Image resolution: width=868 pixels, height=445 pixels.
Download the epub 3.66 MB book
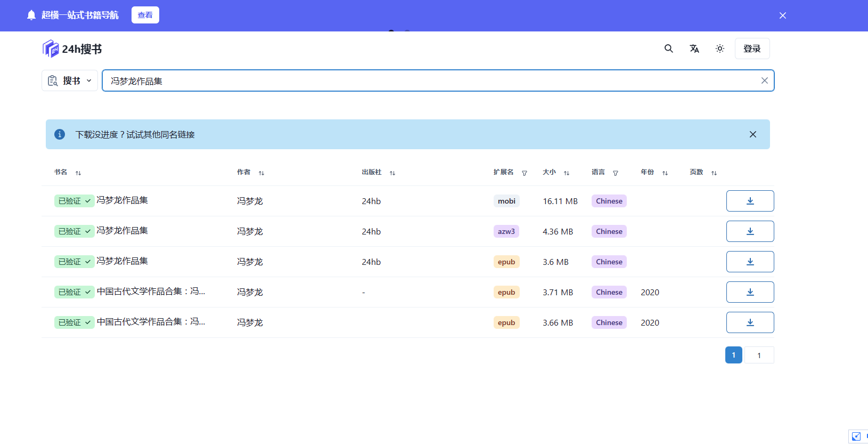(750, 322)
